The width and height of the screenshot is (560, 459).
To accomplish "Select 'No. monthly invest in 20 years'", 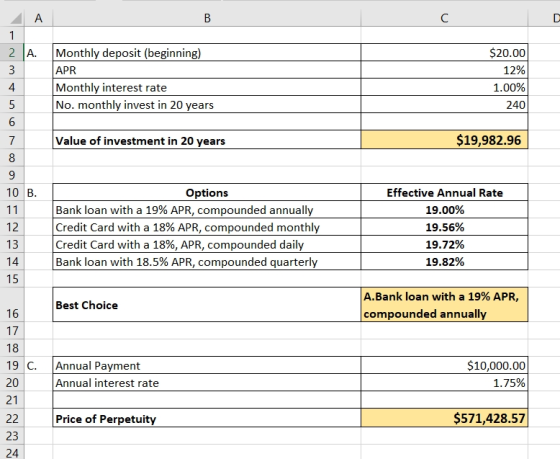I will click(207, 104).
